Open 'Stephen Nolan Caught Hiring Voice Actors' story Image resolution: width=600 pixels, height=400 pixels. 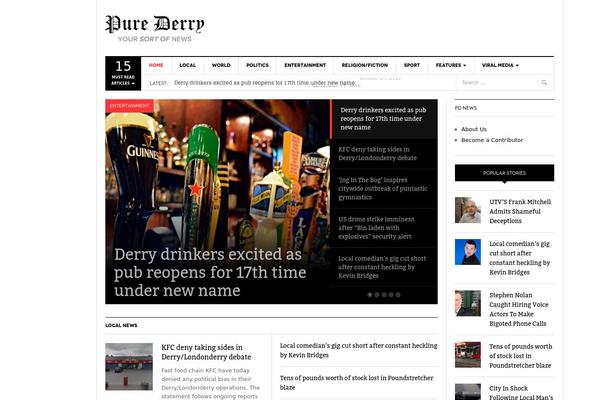click(519, 309)
